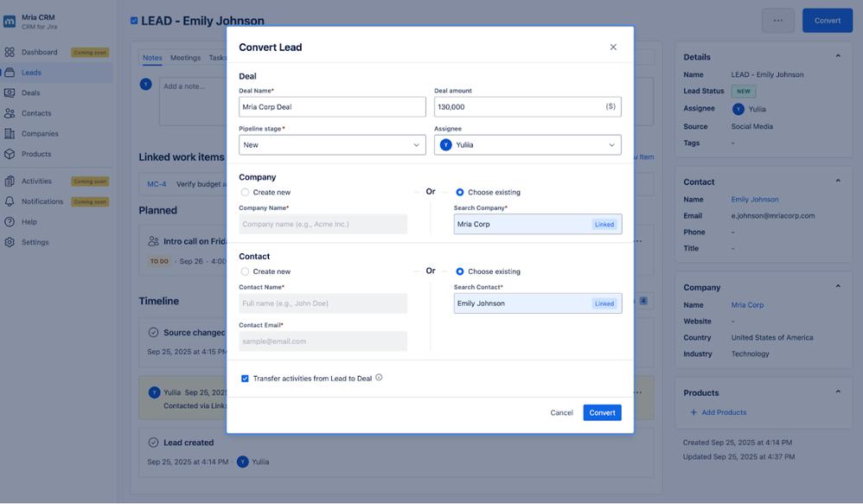863x504 pixels.
Task: Click the Notifications bell icon
Action: click(10, 201)
